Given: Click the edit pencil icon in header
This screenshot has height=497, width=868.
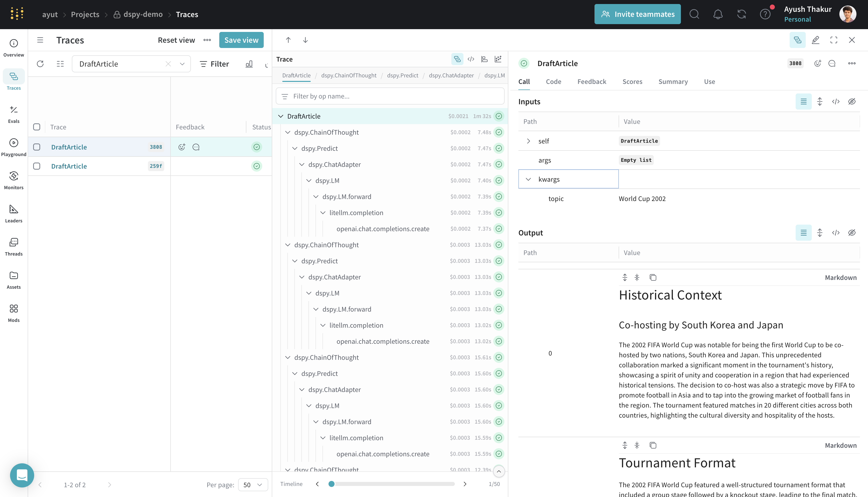Looking at the screenshot, I should pyautogui.click(x=816, y=40).
